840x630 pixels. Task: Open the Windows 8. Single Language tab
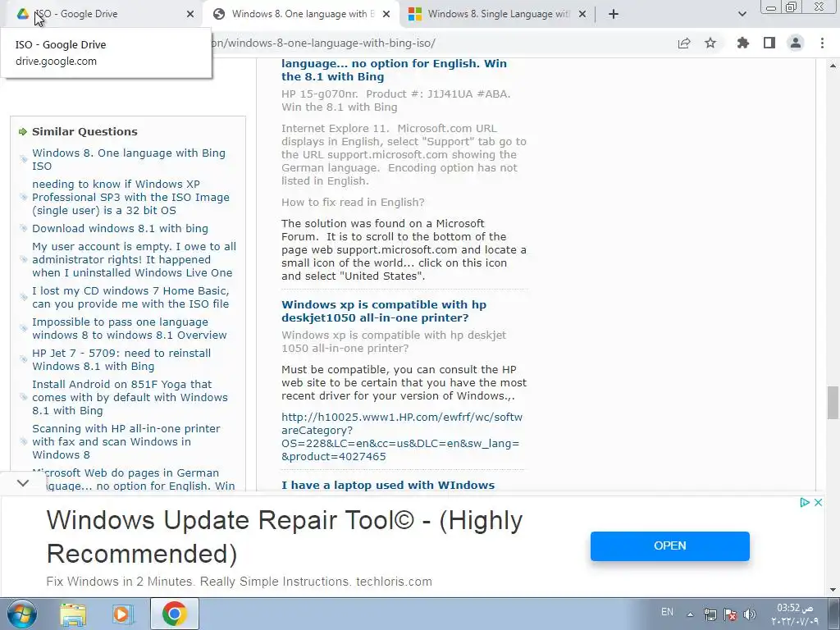(x=497, y=14)
